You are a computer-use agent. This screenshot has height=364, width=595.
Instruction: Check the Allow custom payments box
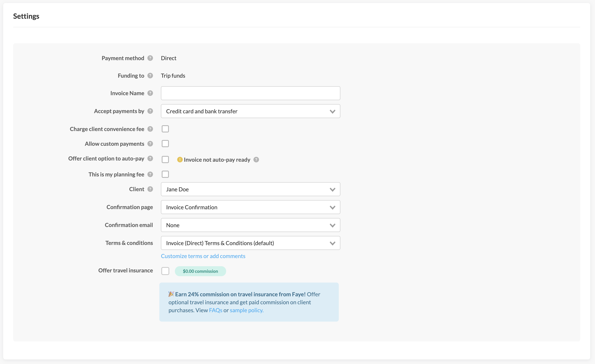165,144
